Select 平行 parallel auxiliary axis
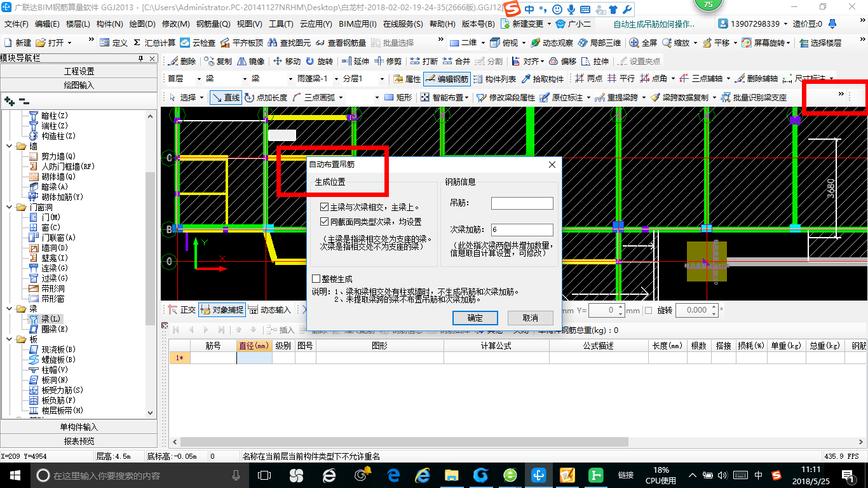Image resolution: width=868 pixels, height=488 pixels. pyautogui.click(x=621, y=79)
